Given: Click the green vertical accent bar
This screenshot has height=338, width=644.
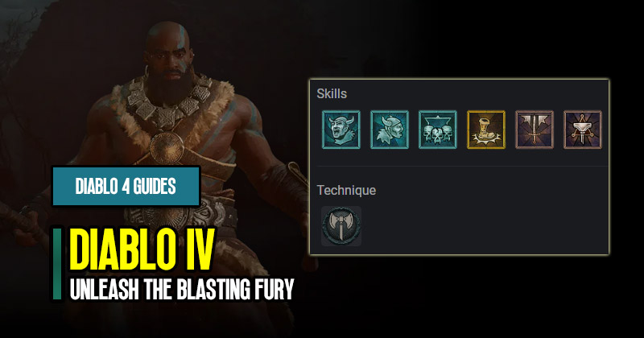Looking at the screenshot, I should pos(57,264).
